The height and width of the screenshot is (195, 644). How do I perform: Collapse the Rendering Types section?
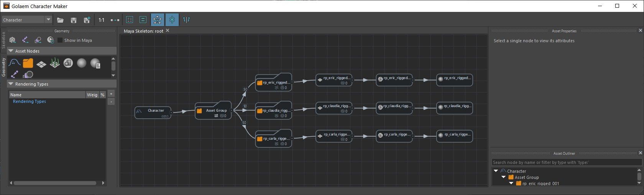coord(11,84)
